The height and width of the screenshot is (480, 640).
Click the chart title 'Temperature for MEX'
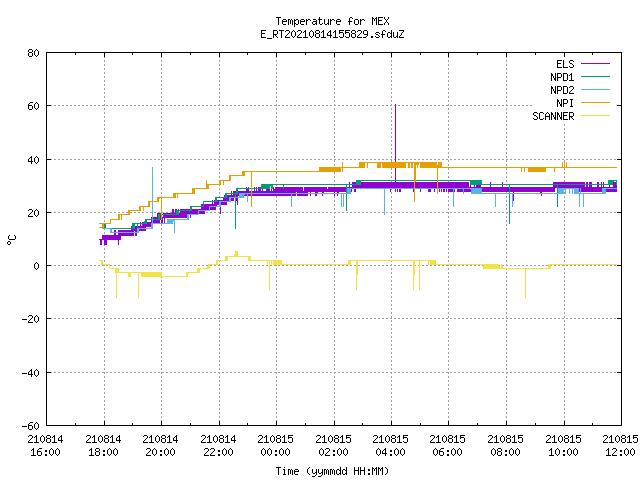click(332, 21)
